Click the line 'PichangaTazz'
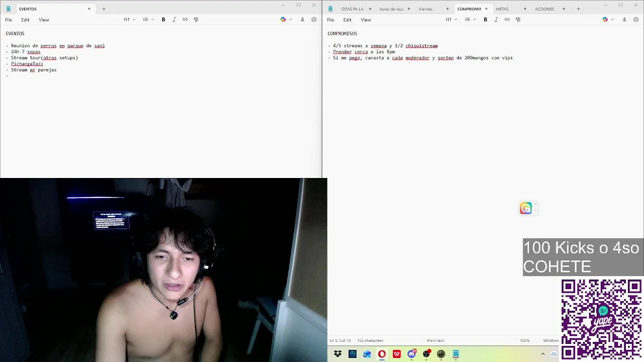The width and height of the screenshot is (644, 362). coord(27,64)
